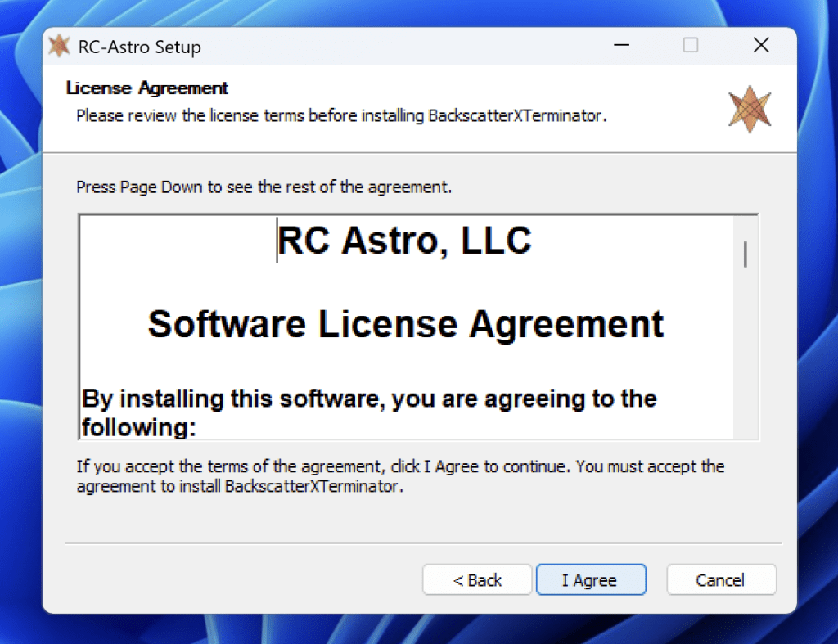Click the 'License Agreement' page title
This screenshot has width=838, height=644.
pos(146,88)
